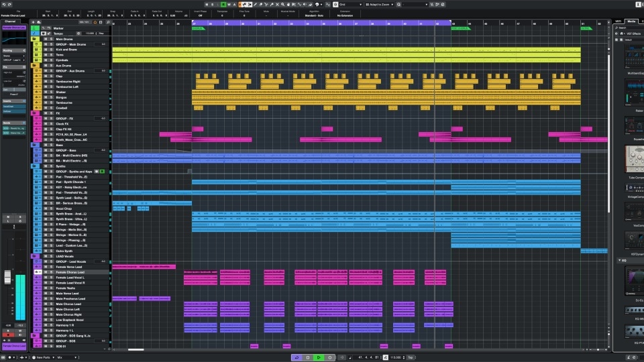Select the Play speaker tool
This screenshot has width=644, height=362.
click(305, 5)
